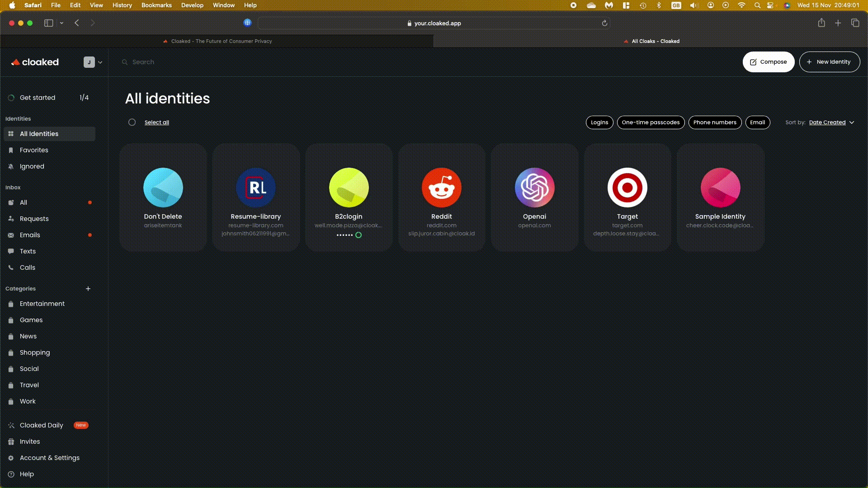Click the Emails envelope icon
The height and width of the screenshot is (488, 868).
11,235
